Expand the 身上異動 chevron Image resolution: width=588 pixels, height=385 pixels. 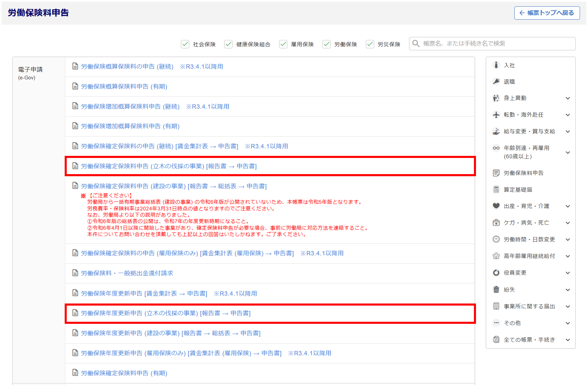coord(568,98)
